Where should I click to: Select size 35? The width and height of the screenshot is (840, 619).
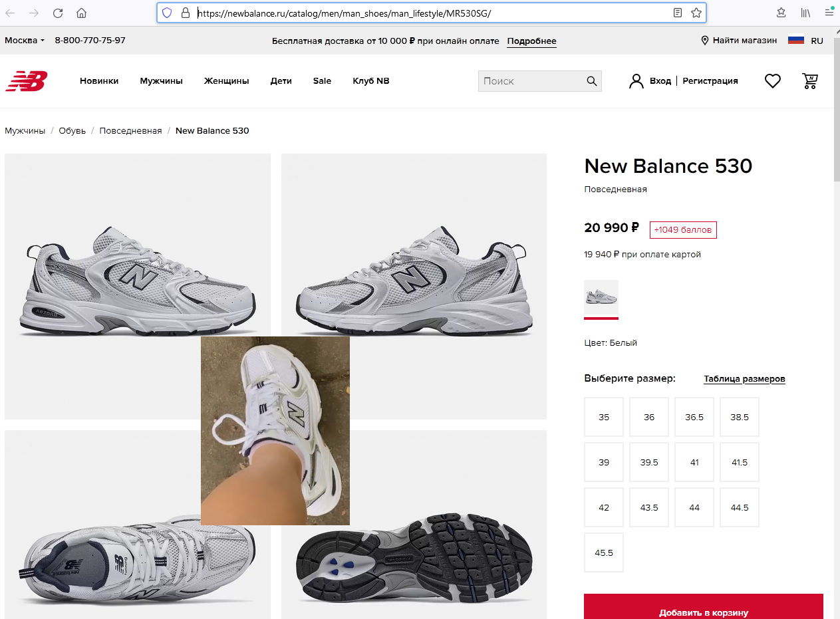point(604,417)
